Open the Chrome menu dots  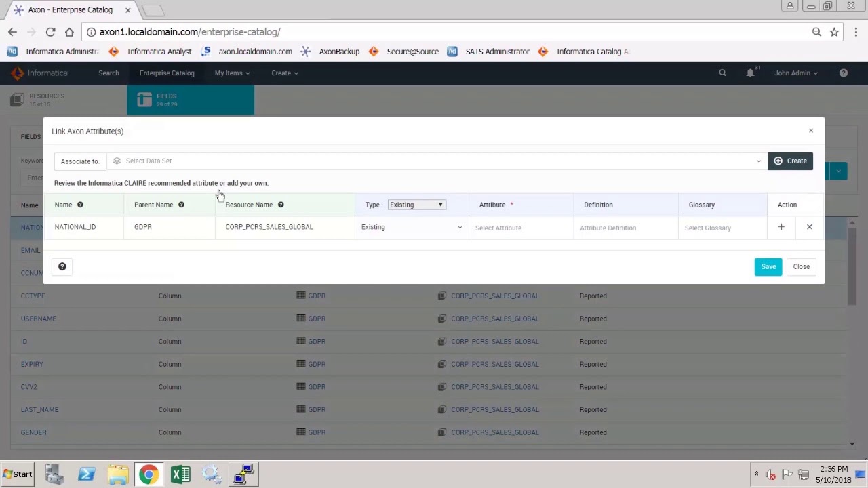click(856, 32)
